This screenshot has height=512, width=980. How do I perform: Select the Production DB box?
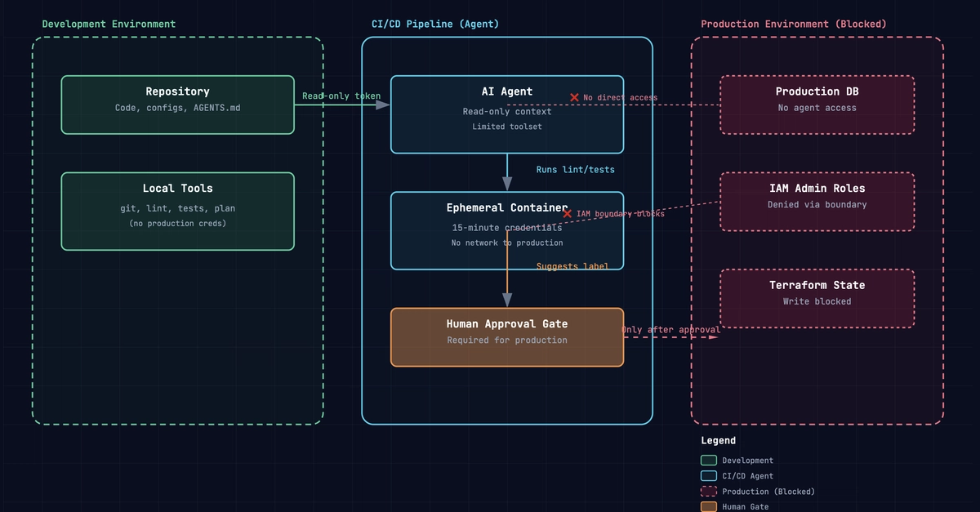coord(817,105)
